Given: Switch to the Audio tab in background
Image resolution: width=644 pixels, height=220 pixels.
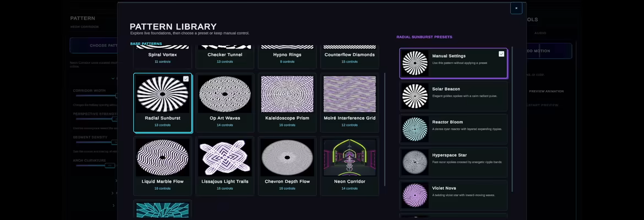Looking at the screenshot, I should click(540, 33).
